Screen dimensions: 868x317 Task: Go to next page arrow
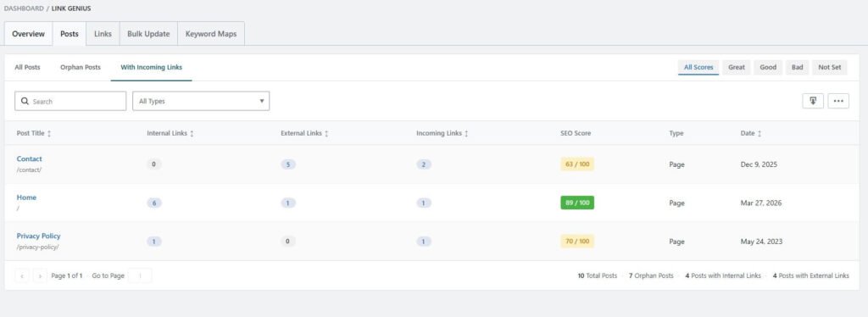(40, 275)
